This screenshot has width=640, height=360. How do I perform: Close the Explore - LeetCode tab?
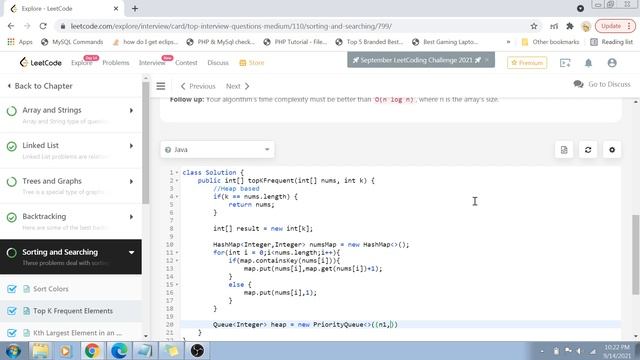pos(116,8)
